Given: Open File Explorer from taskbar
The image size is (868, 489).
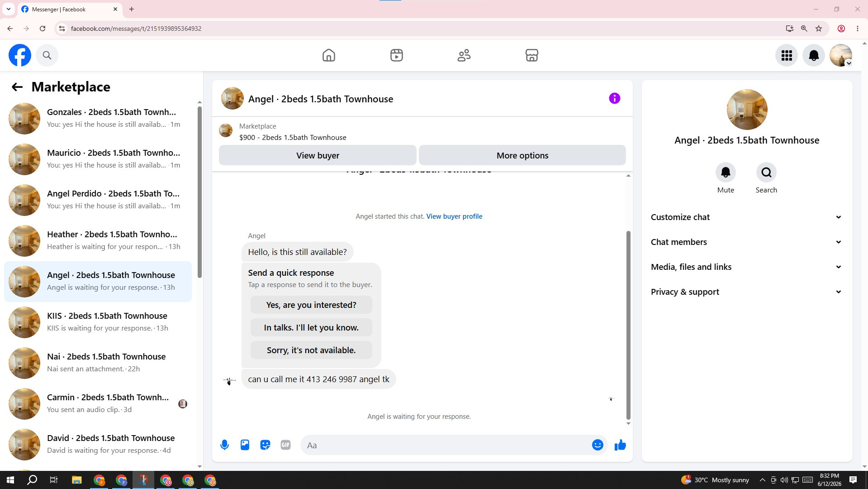Looking at the screenshot, I should 76,480.
